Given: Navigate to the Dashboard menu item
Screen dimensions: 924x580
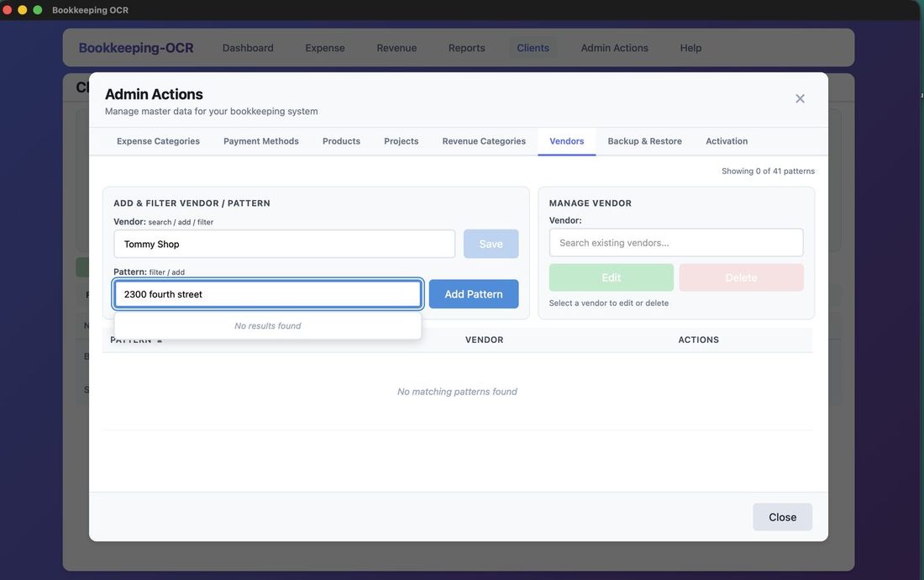Looking at the screenshot, I should [x=247, y=47].
